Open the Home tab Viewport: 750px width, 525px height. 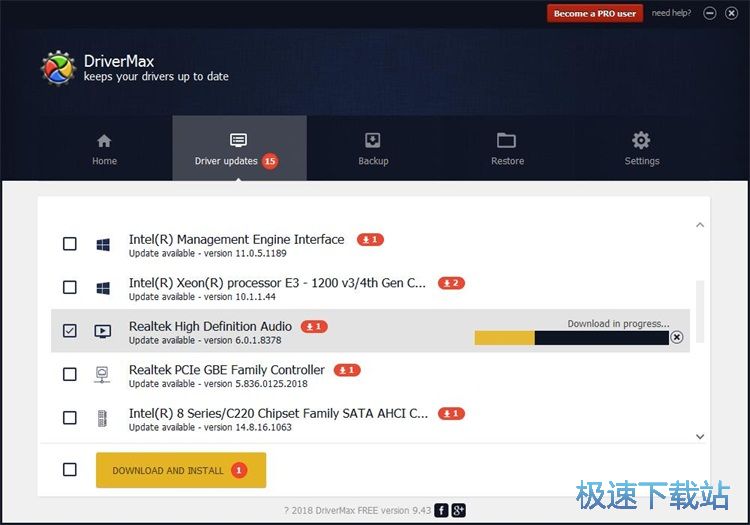click(x=104, y=149)
